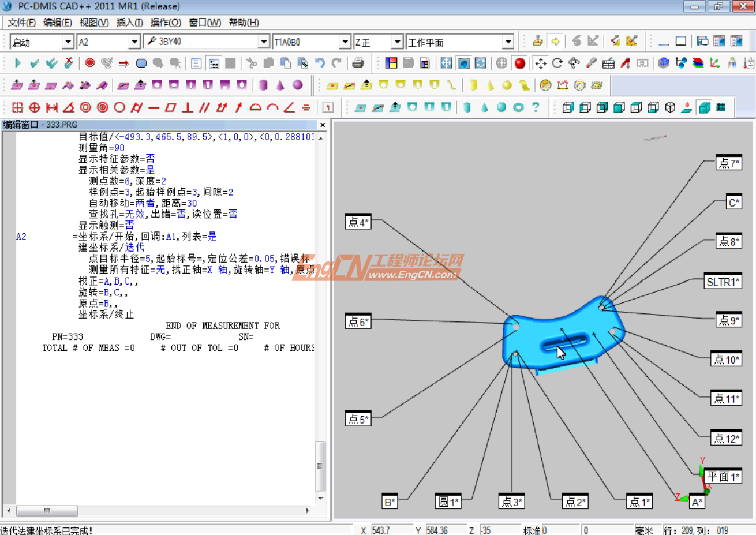Click the 点7* point label
Image resolution: width=756 pixels, height=535 pixels.
(728, 163)
